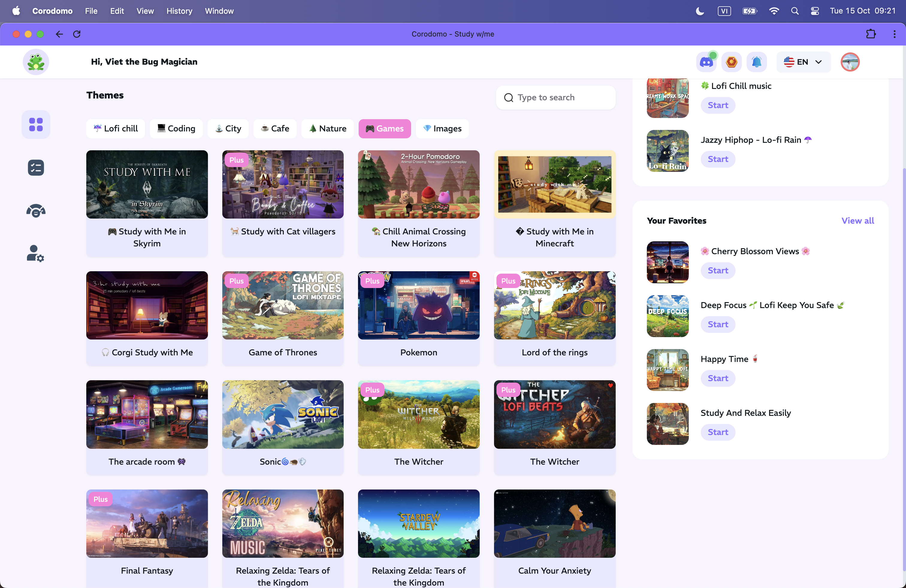
Task: Select the Nature theme tab
Action: click(x=327, y=128)
